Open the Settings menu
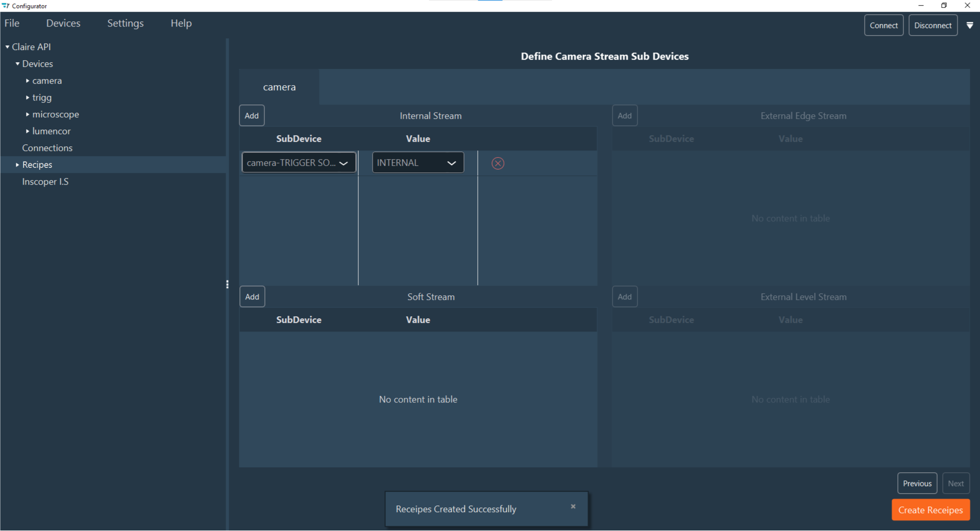The image size is (980, 531). pyautogui.click(x=125, y=23)
